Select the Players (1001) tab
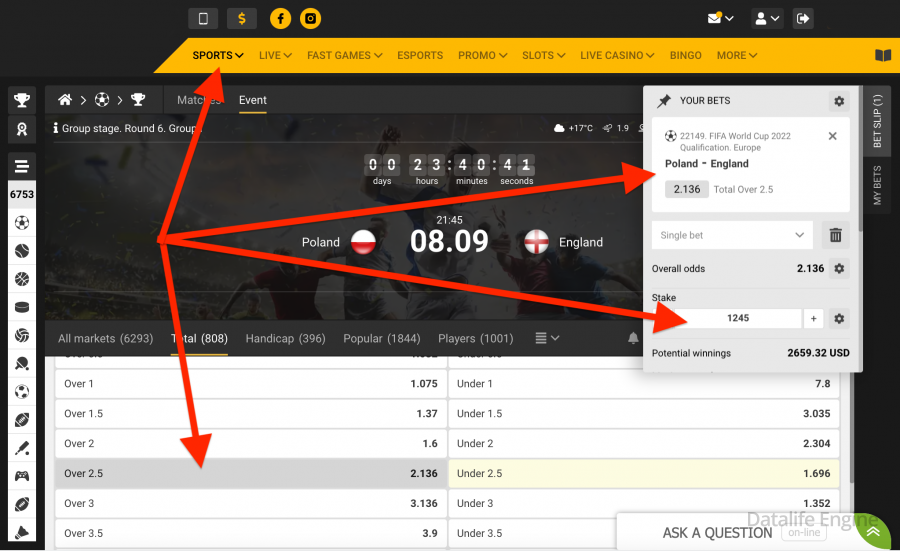 [476, 339]
